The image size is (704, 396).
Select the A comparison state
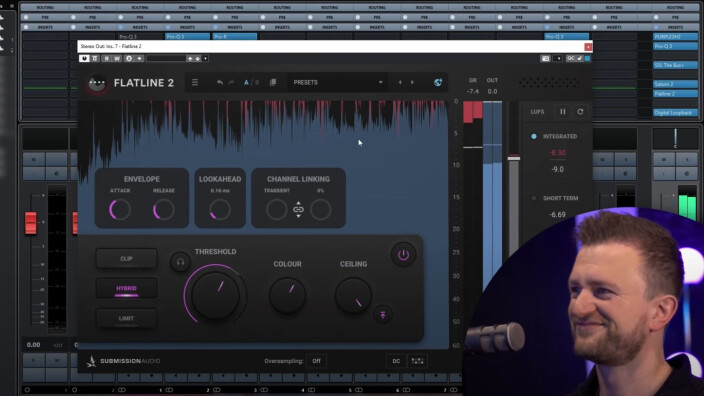point(246,83)
